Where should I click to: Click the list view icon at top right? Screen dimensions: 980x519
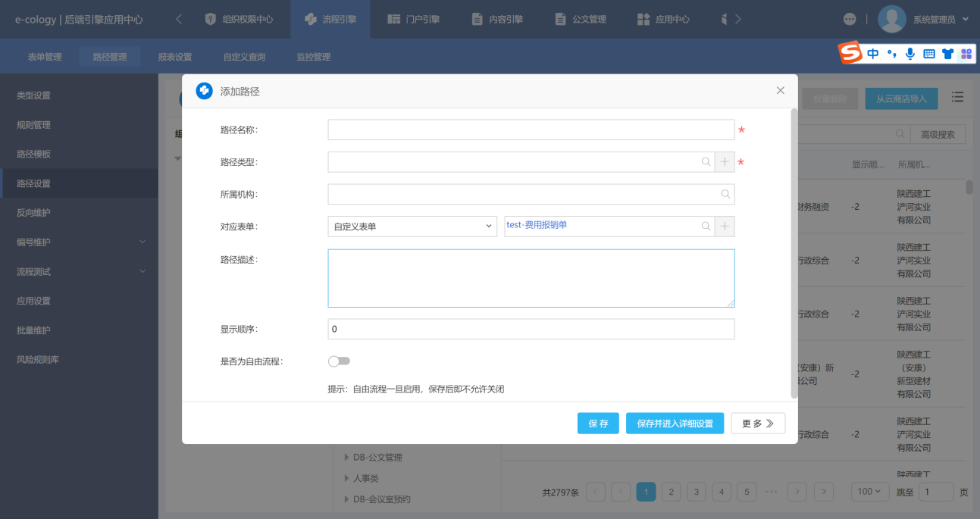[958, 97]
